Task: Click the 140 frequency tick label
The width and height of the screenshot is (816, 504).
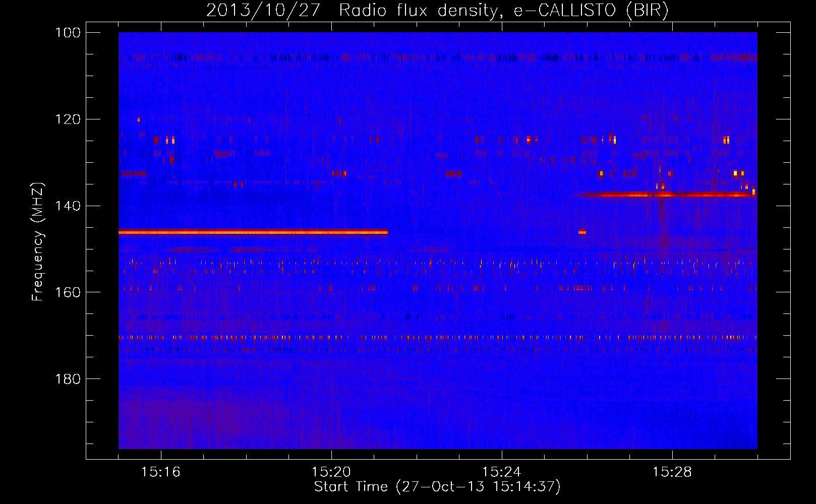Action: (68, 206)
